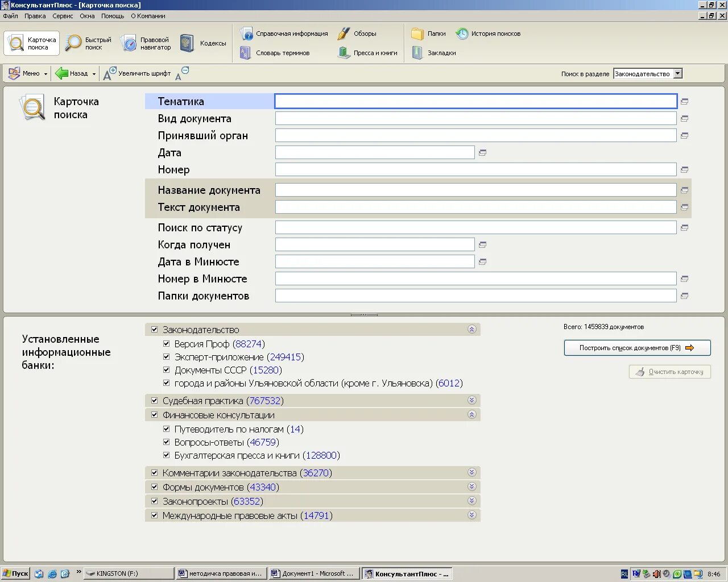Image resolution: width=728 pixels, height=582 pixels.
Task: Toggle Судебная практика checkbox
Action: pos(154,400)
